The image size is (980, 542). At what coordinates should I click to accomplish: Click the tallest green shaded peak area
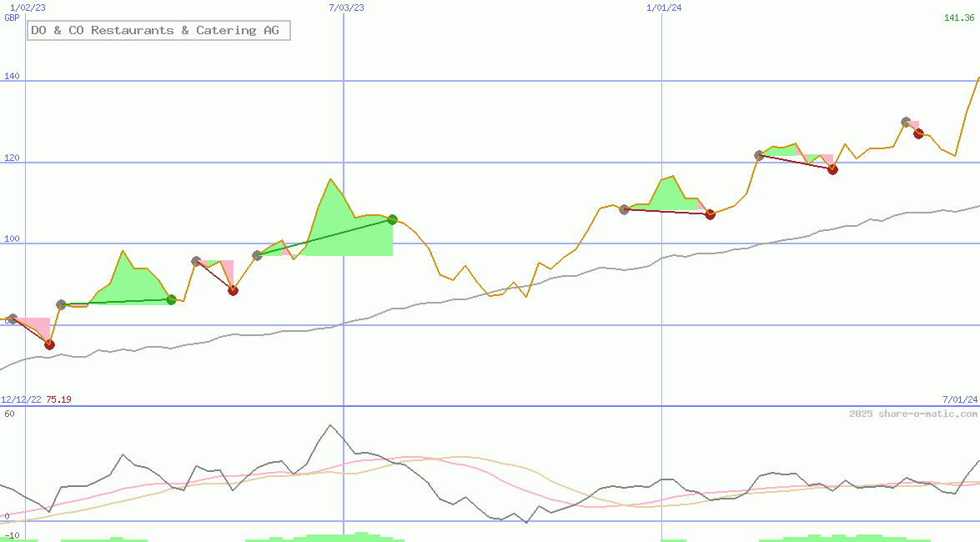pyautogui.click(x=334, y=221)
